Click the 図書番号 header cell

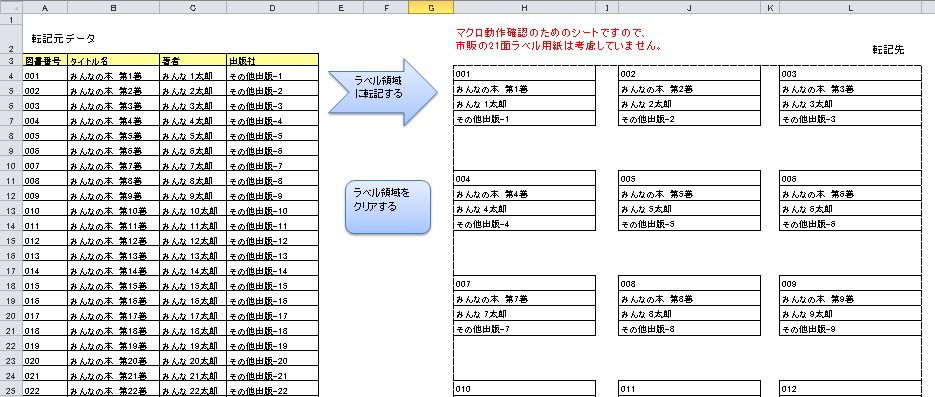click(45, 61)
